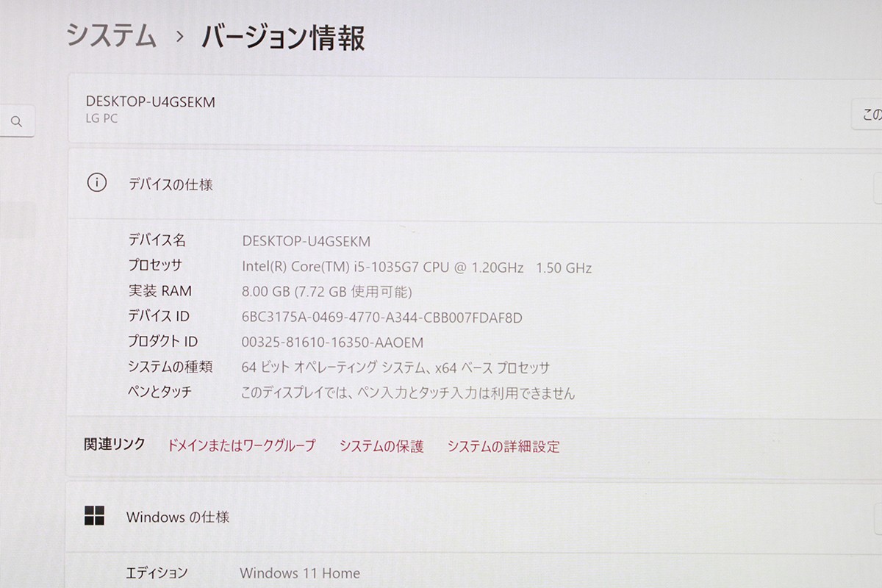Select the デバイス ID value text
The width and height of the screenshot is (882, 588).
(x=381, y=317)
